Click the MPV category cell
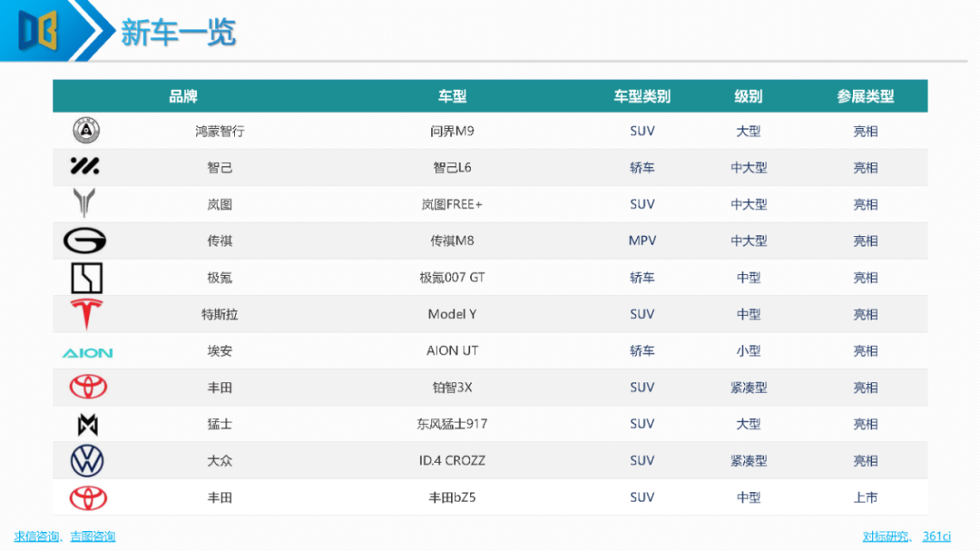 pos(642,241)
